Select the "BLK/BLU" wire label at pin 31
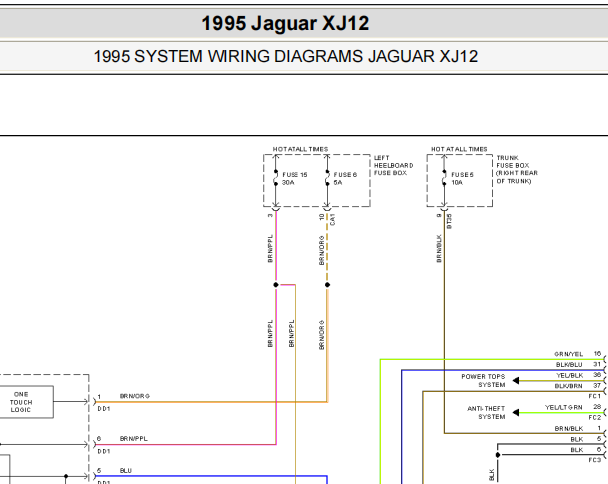 (x=569, y=365)
